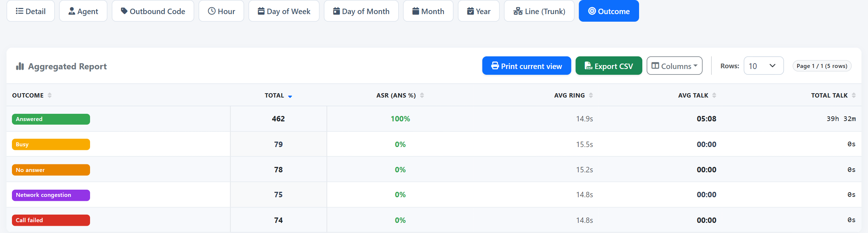Sort by the Outcome column sort icon
The image size is (868, 233).
[50, 95]
